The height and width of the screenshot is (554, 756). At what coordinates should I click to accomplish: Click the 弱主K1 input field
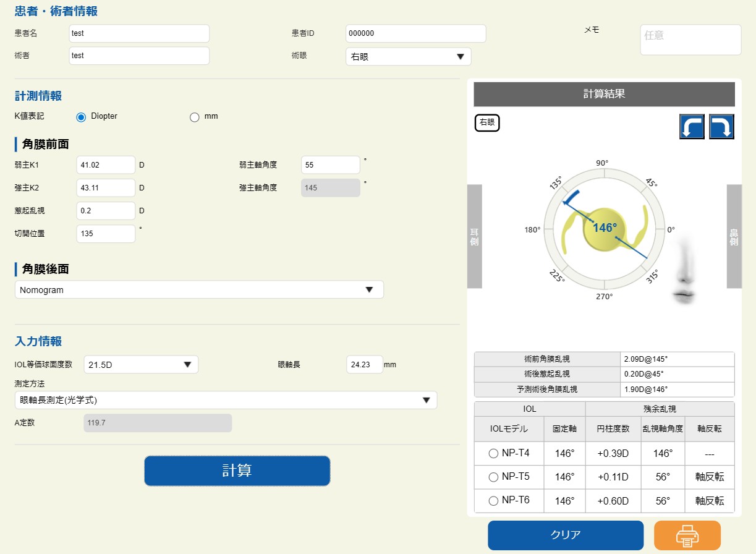[106, 165]
